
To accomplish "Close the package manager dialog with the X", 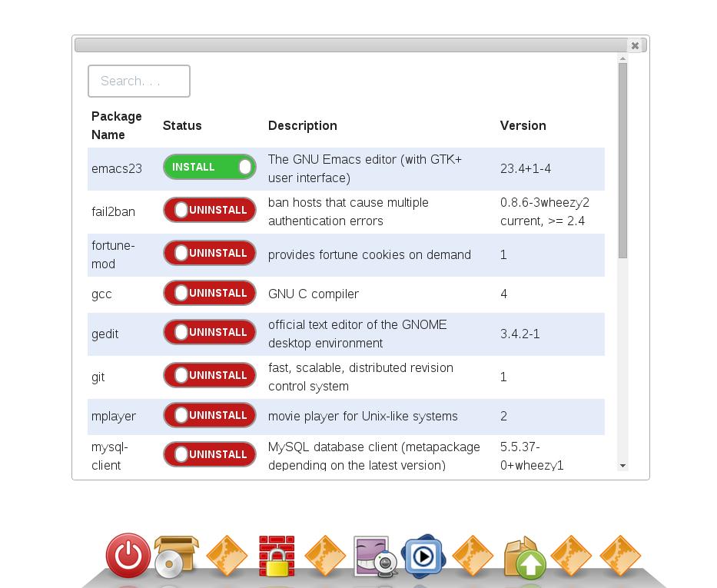I will click(x=635, y=45).
